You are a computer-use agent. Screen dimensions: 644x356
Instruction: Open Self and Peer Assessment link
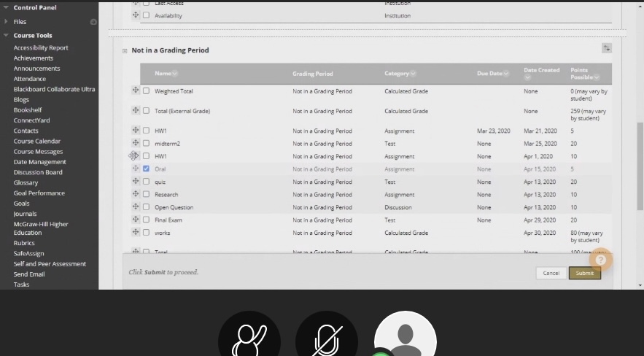pos(50,263)
